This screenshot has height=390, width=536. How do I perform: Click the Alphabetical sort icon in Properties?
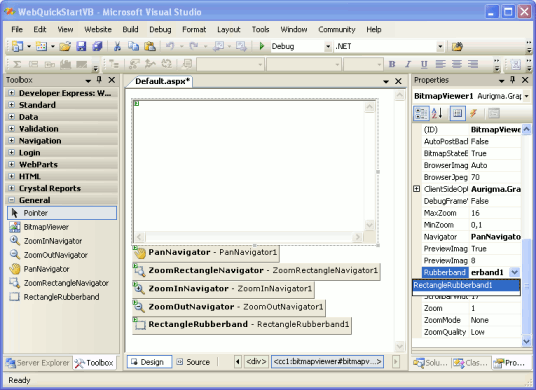(437, 113)
